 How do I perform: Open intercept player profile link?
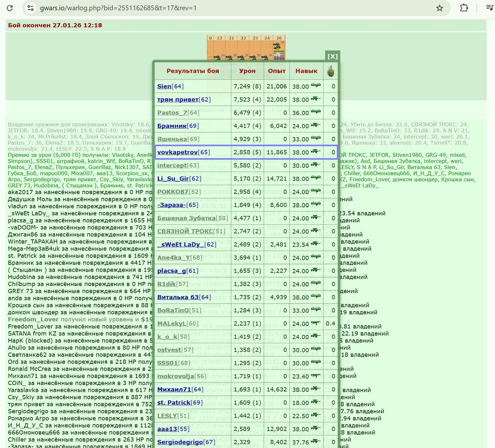pyautogui.click(x=172, y=165)
